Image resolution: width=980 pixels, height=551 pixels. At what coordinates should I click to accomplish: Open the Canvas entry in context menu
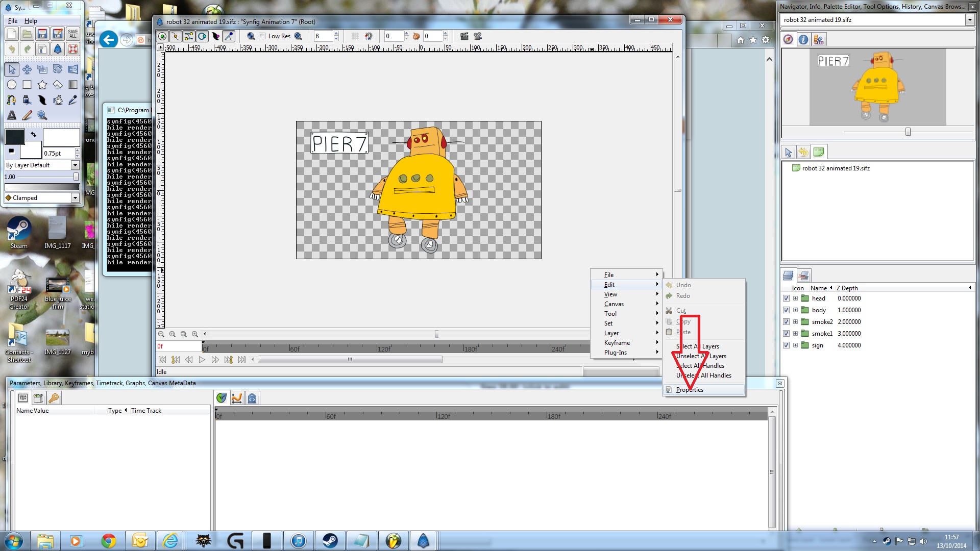tap(626, 304)
